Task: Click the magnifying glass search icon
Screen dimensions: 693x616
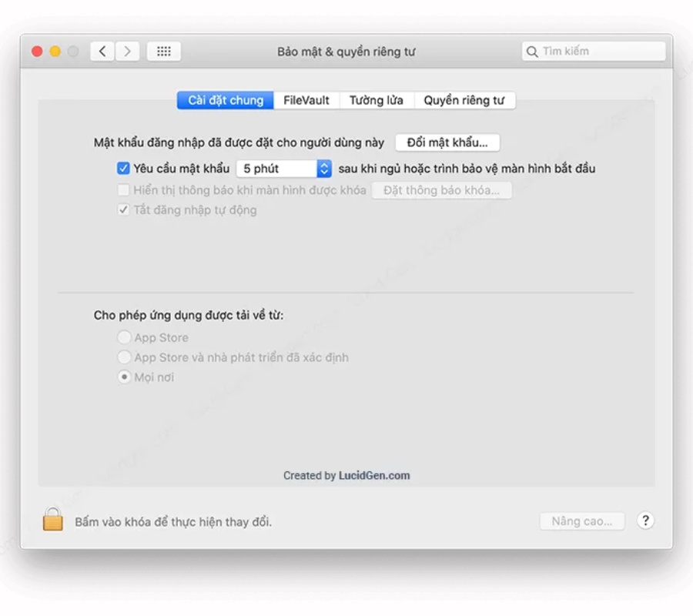Action: [x=532, y=52]
